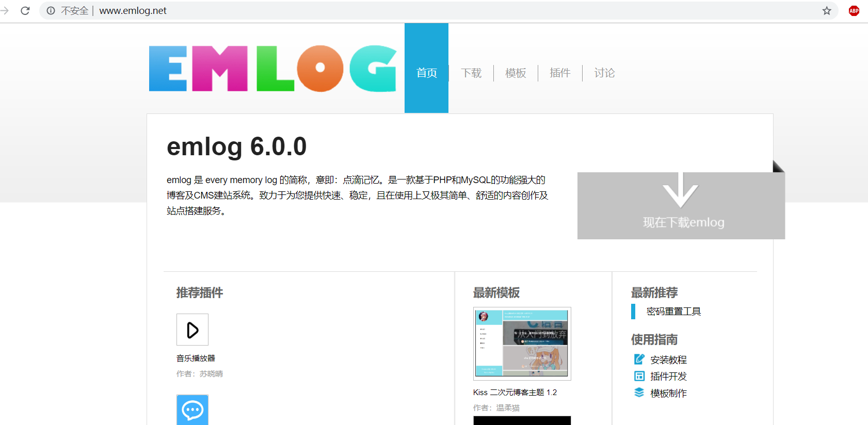
Task: Click author name 苏晓晴
Action: tap(211, 374)
